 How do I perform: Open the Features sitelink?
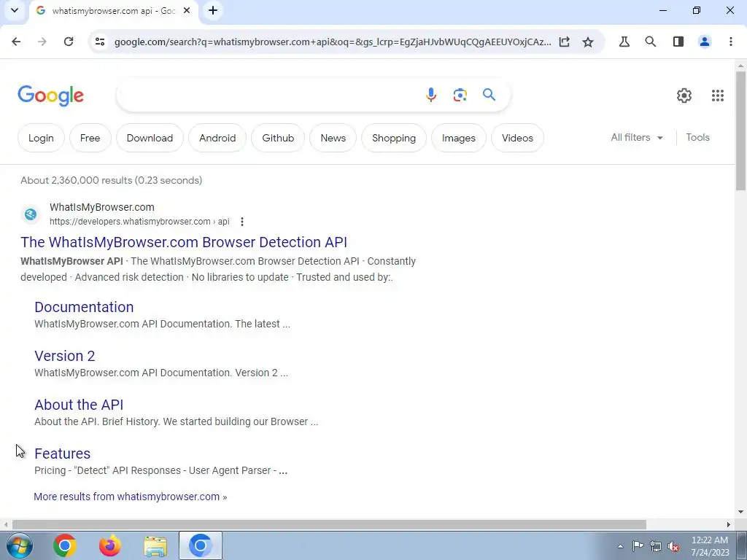click(x=63, y=454)
